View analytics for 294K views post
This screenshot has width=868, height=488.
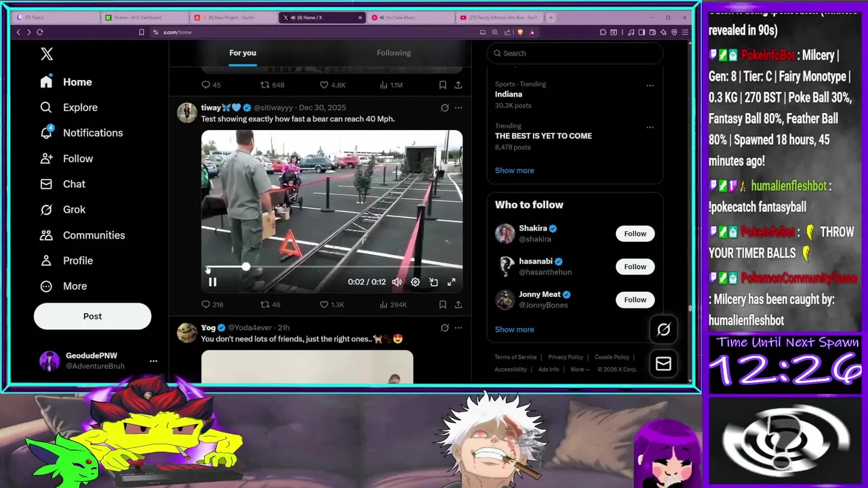point(393,304)
